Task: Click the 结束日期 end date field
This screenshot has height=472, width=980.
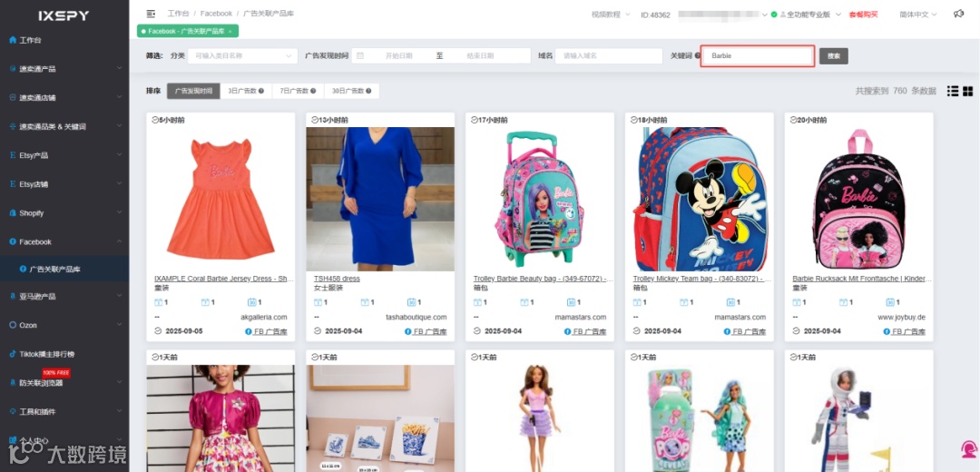Action: click(x=480, y=55)
